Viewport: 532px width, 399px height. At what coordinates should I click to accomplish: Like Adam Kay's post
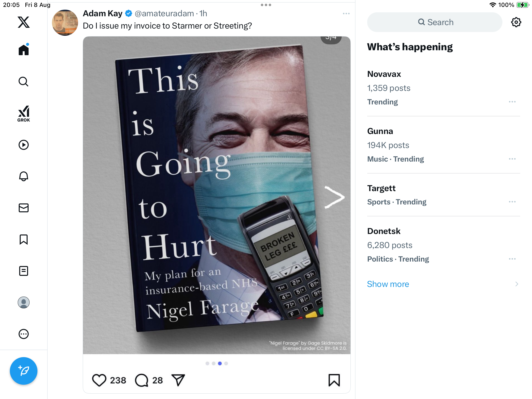pyautogui.click(x=99, y=380)
